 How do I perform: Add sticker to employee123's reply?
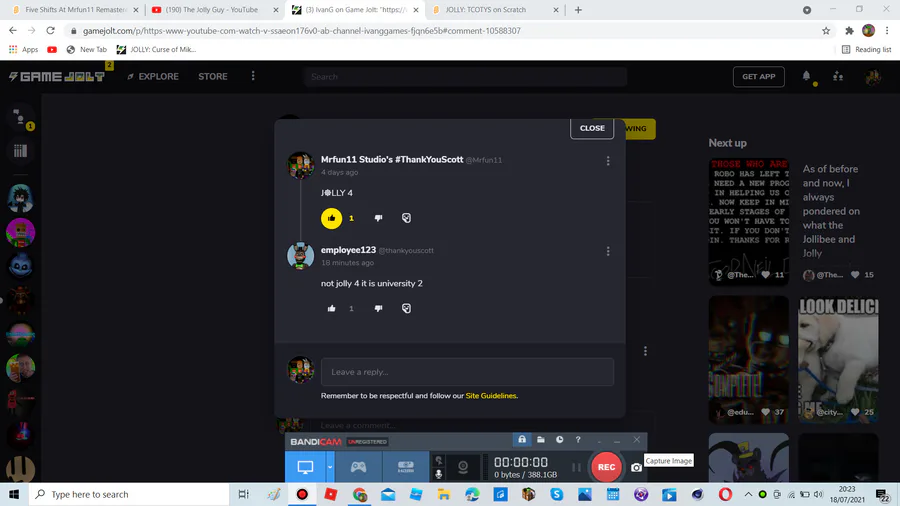[x=406, y=308]
